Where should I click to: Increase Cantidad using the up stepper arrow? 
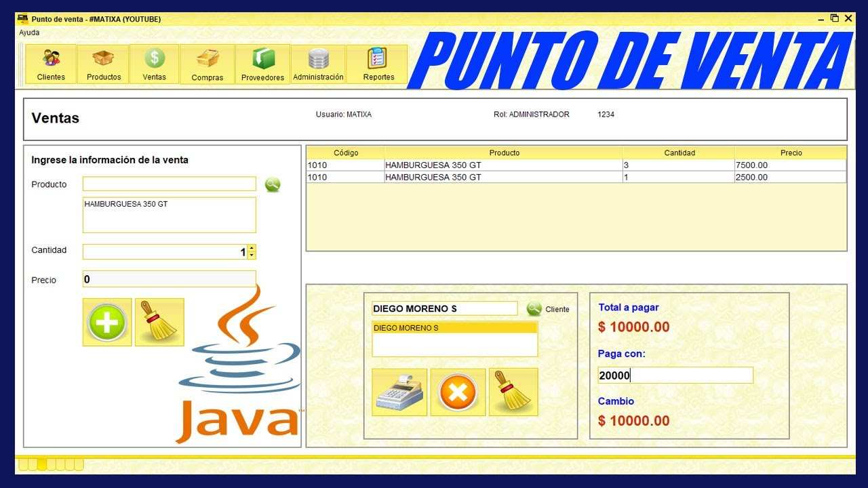250,247
